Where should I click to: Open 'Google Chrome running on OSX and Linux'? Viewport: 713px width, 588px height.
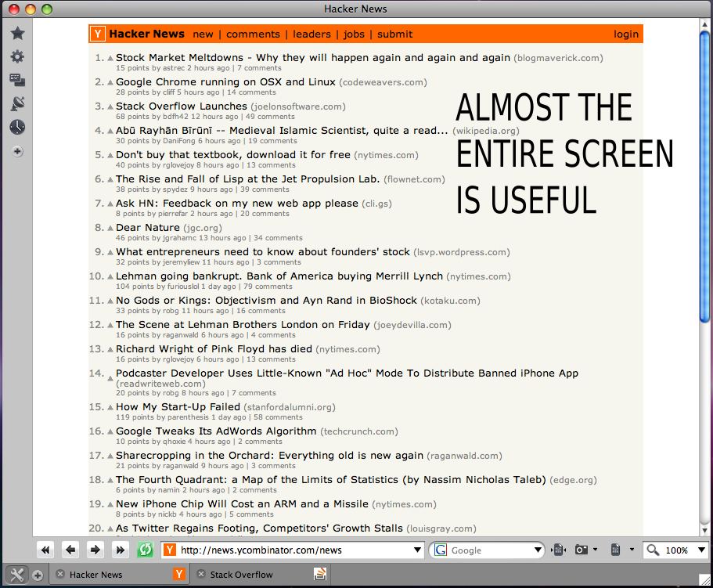coord(225,82)
